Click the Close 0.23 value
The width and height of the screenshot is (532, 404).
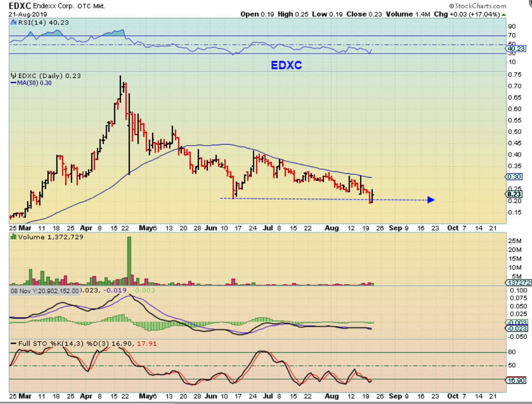click(x=364, y=14)
